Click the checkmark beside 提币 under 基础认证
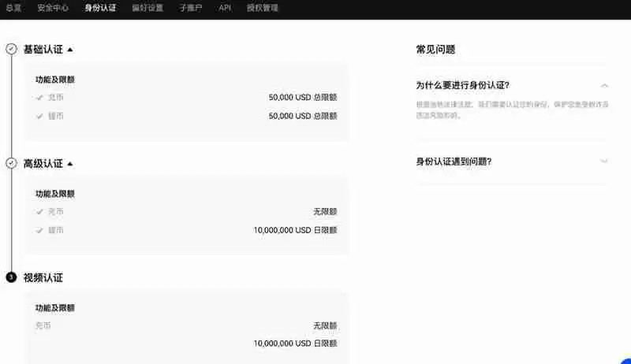This screenshot has width=631, height=364. click(39, 116)
